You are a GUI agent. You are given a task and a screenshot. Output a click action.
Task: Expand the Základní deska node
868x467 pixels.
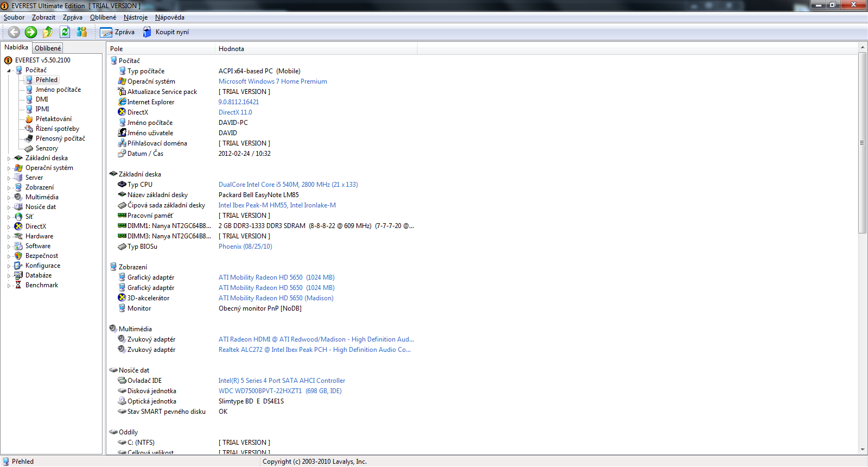point(9,159)
